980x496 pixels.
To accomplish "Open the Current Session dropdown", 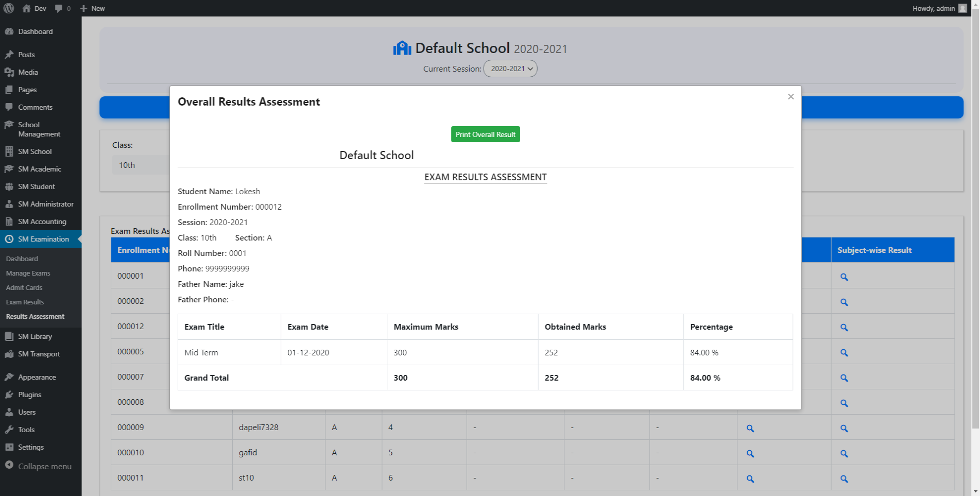I will 510,69.
